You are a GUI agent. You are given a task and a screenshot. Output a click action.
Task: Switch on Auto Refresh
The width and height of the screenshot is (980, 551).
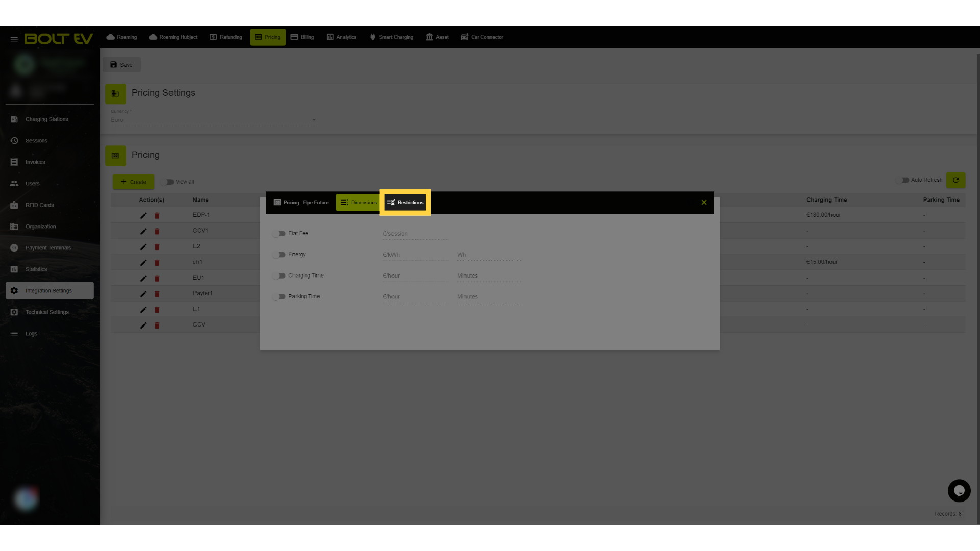pos(902,180)
